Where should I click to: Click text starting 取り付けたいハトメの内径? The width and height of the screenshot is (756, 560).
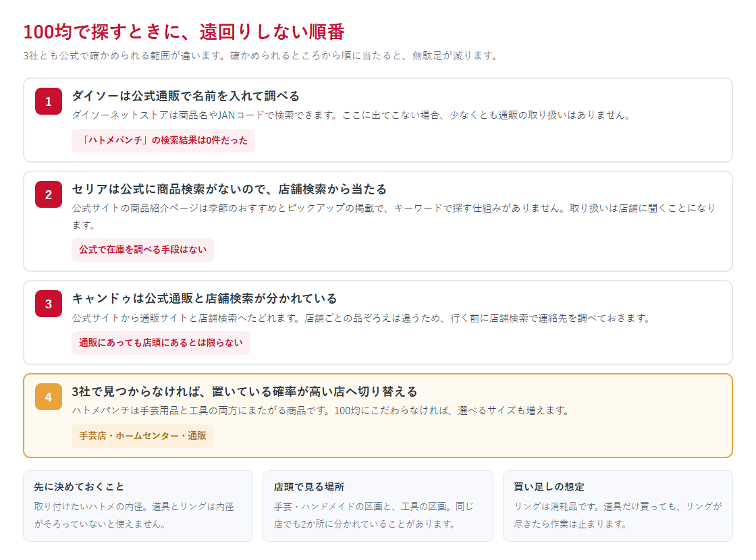point(134,515)
